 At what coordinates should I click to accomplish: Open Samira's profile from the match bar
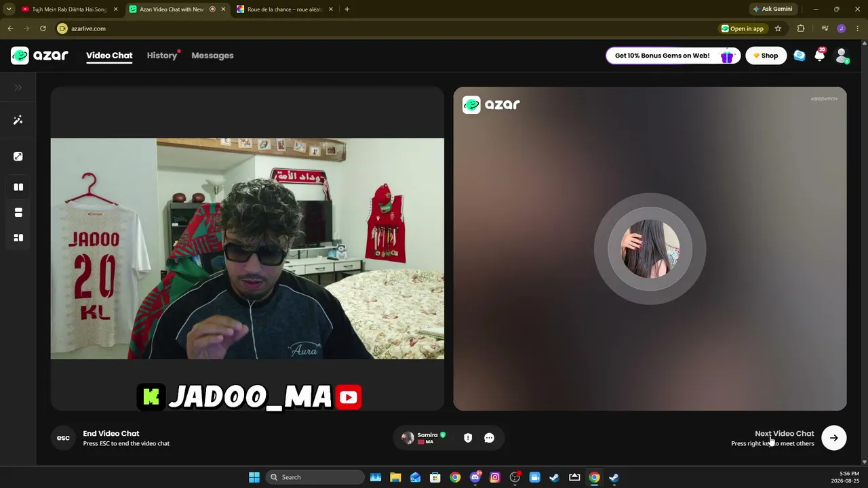coord(423,438)
